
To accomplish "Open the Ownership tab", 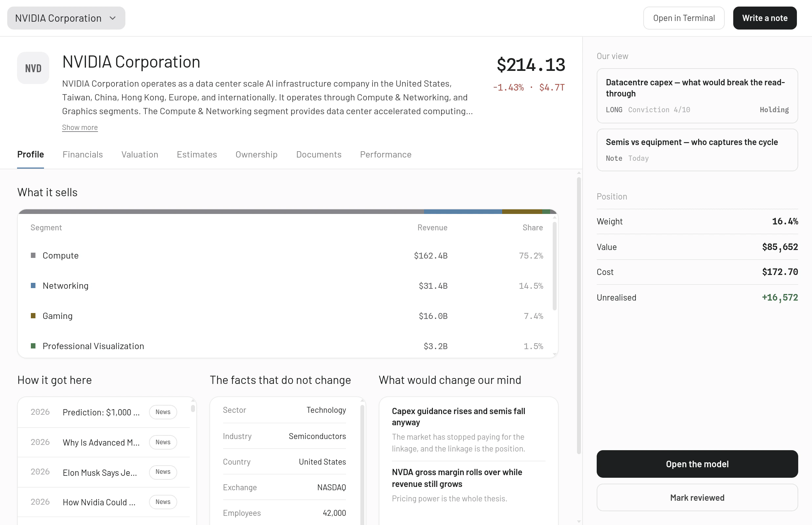I will pos(256,155).
